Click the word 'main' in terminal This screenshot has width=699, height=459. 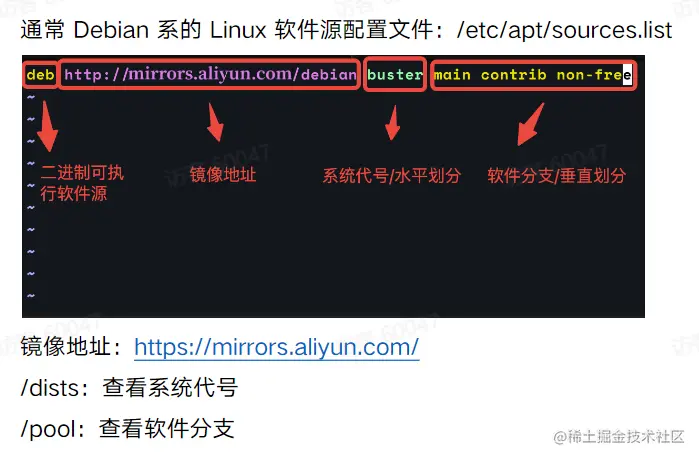pos(452,75)
